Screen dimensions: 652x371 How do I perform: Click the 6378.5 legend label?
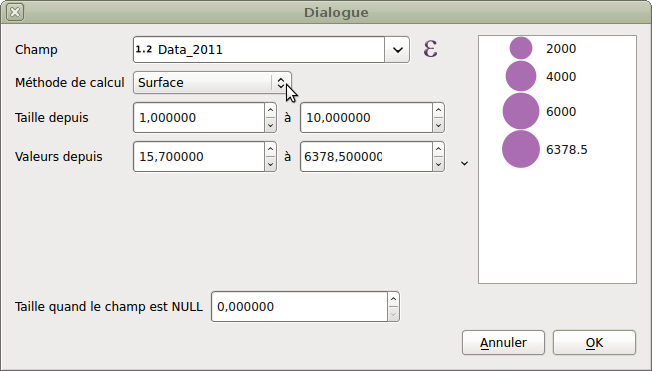566,150
